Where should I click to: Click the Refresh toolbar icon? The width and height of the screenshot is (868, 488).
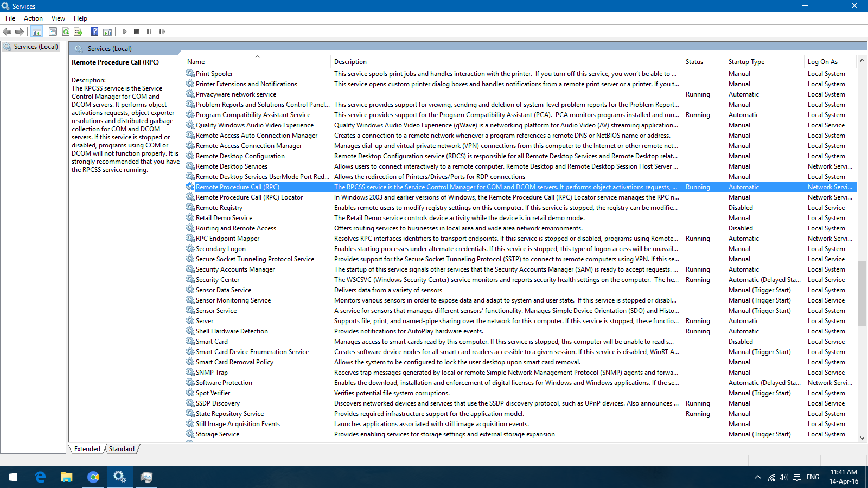[x=66, y=31]
